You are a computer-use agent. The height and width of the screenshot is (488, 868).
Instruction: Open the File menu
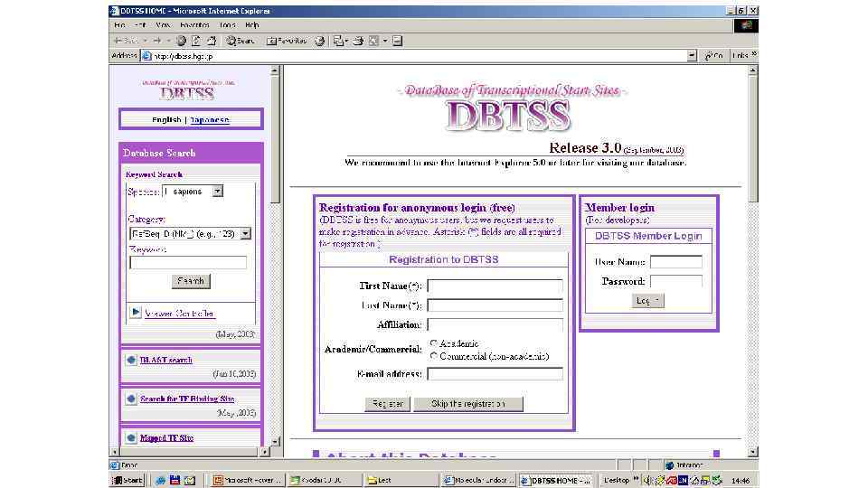[119, 25]
